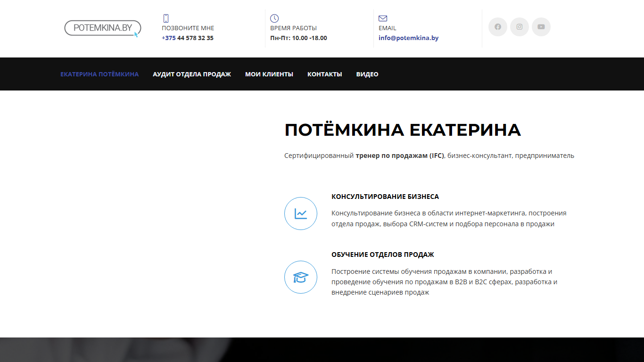Click the Время работы label
Screen dimensions: 644x362
point(294,28)
